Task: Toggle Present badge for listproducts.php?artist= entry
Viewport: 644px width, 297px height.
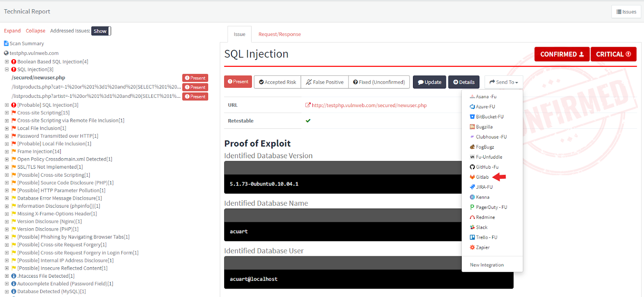Action: point(195,97)
